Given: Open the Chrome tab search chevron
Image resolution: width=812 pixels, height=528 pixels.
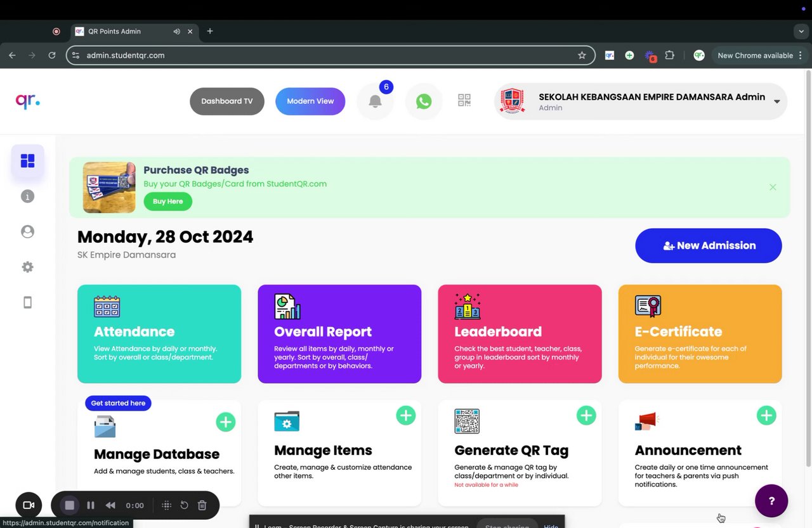Looking at the screenshot, I should [x=802, y=31].
